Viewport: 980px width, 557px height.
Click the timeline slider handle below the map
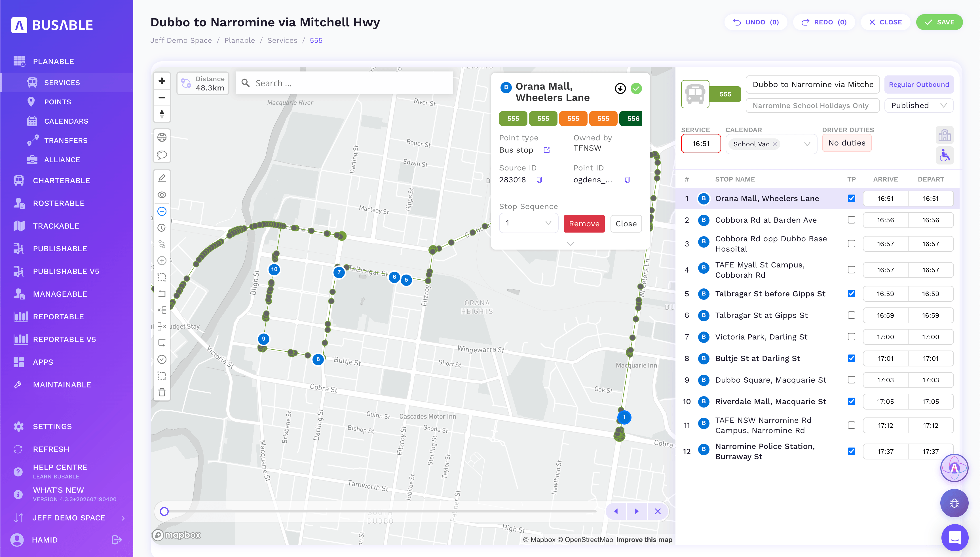click(x=164, y=511)
